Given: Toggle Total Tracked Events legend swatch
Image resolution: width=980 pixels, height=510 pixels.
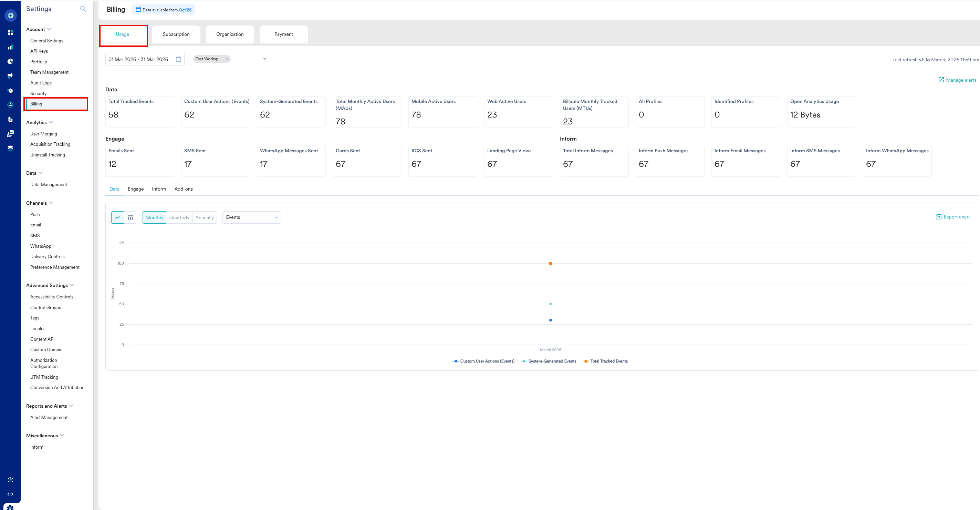Looking at the screenshot, I should pos(586,361).
